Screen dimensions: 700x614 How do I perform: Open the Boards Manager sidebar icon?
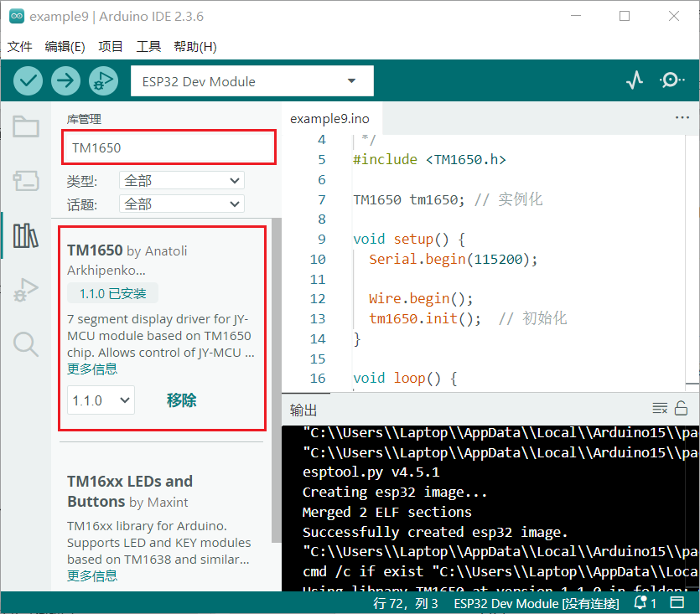point(26,181)
